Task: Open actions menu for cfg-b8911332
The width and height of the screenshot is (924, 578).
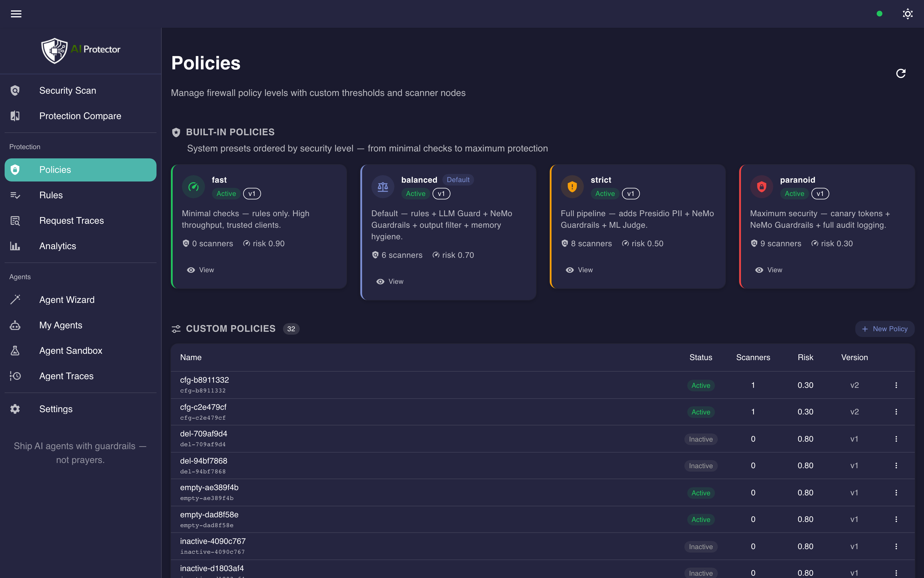Action: [x=896, y=385]
